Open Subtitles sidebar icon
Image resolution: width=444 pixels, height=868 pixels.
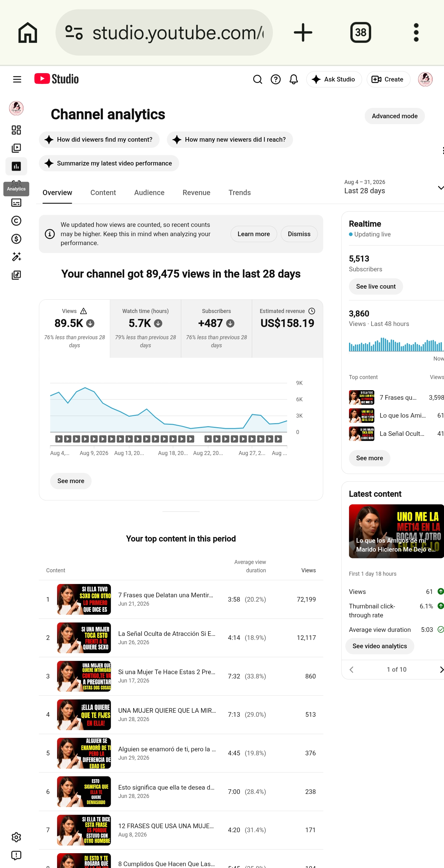pyautogui.click(x=16, y=202)
